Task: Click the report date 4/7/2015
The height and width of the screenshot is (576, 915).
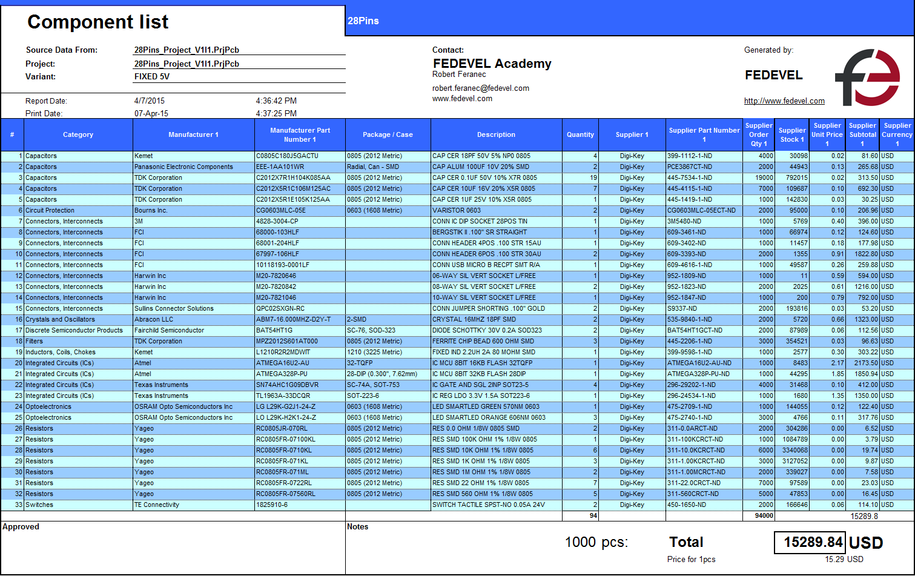Action: point(149,101)
